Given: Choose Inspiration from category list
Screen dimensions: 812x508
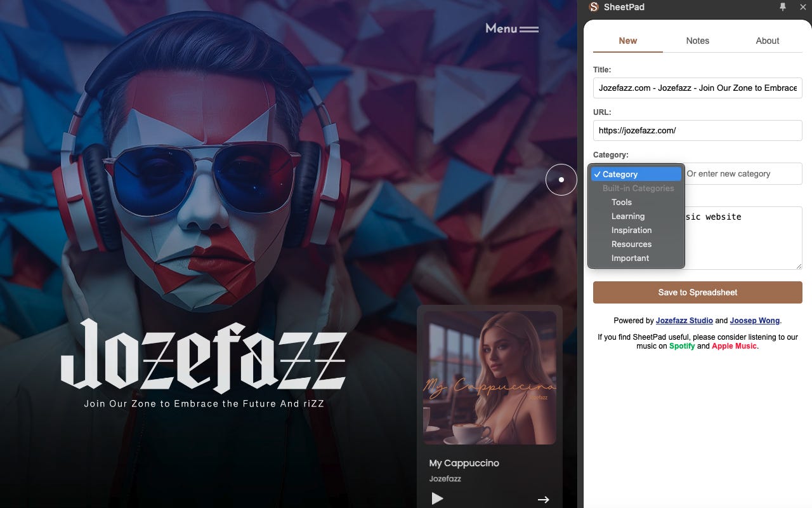Looking at the screenshot, I should [x=636, y=230].
